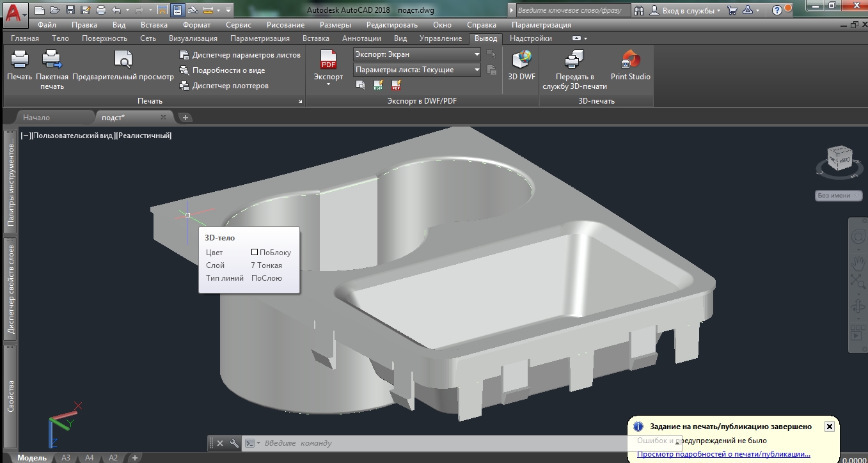Toggle viewport minus control in corner
Screen dimensions: 868x463
[26, 136]
